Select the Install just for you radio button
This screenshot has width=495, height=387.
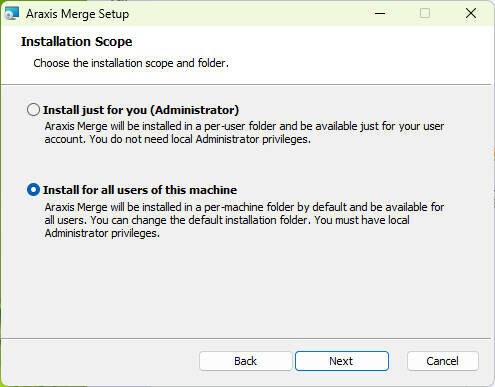click(x=33, y=110)
